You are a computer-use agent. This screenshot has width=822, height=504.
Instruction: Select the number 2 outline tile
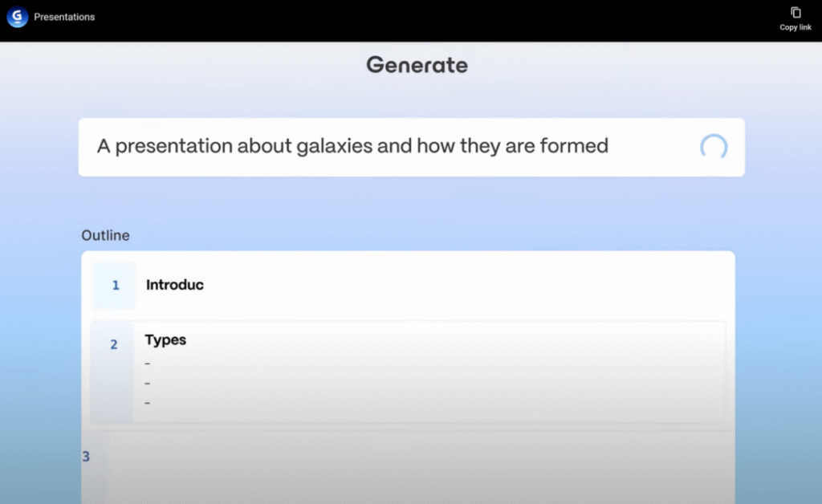pyautogui.click(x=113, y=344)
